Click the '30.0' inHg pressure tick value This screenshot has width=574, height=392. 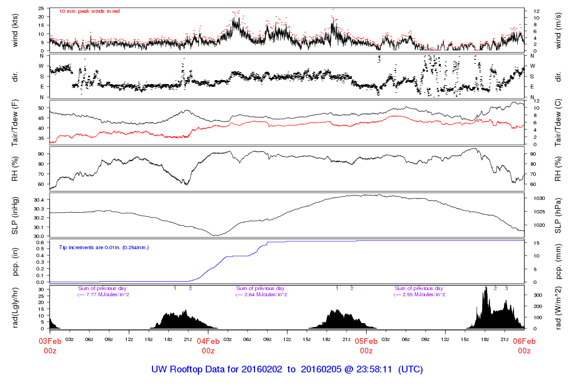39,236
